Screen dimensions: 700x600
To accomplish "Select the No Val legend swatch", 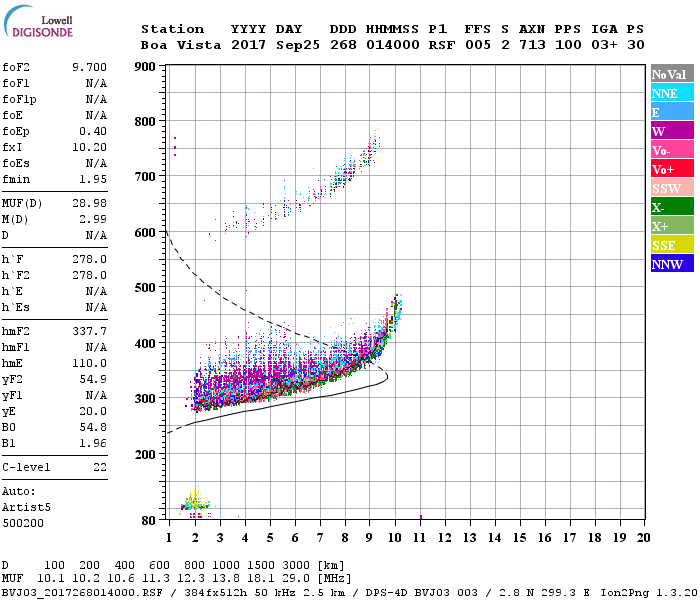I will tap(672, 74).
